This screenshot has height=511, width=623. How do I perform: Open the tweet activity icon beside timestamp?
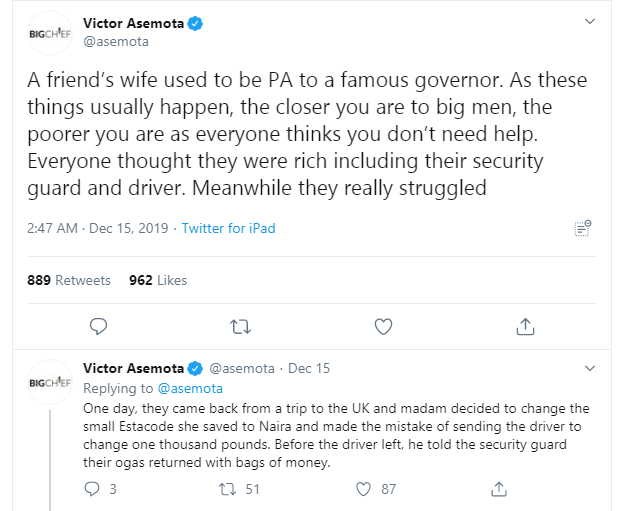[584, 228]
